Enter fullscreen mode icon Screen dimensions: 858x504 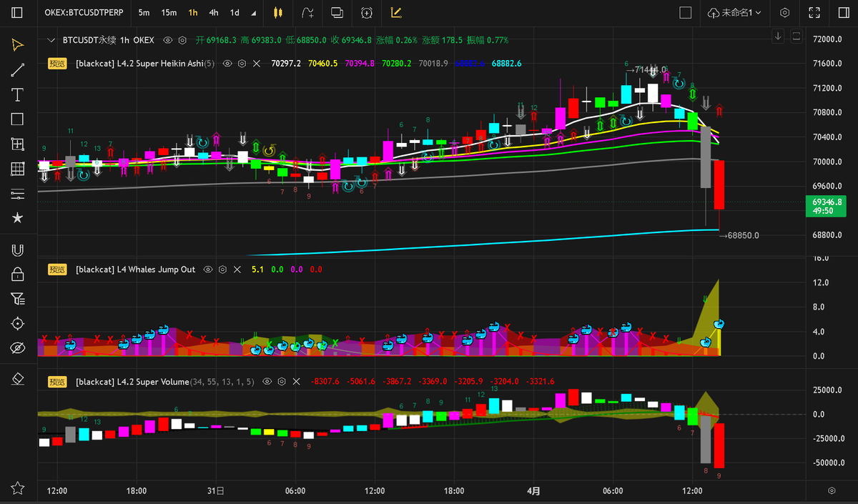pos(814,13)
